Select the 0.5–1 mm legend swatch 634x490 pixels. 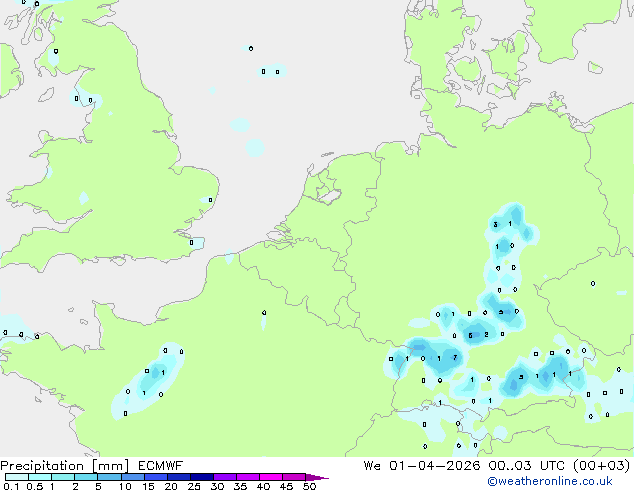pyautogui.click(x=40, y=477)
